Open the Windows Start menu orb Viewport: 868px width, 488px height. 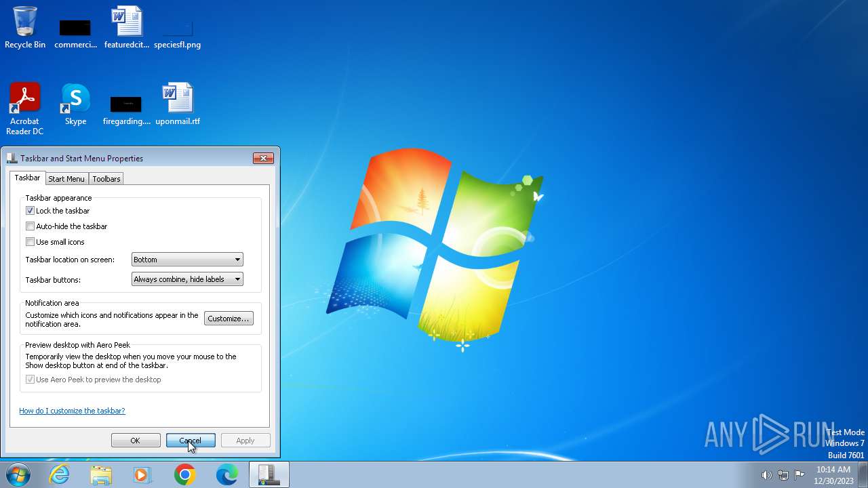coord(18,474)
